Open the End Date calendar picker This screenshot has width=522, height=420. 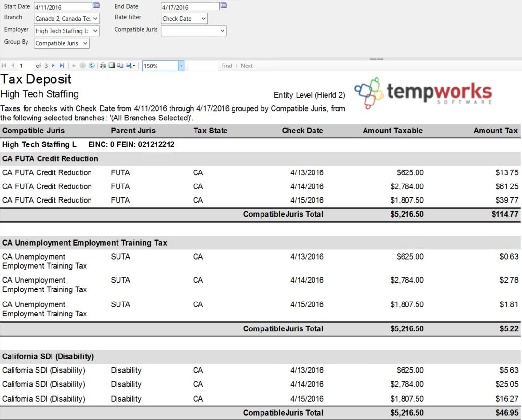click(x=223, y=5)
